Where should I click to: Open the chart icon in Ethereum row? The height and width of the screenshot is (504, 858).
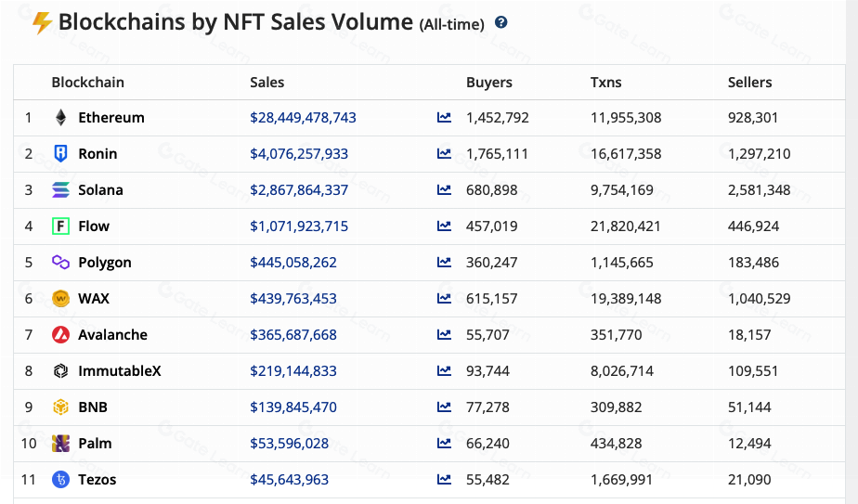[x=444, y=117]
